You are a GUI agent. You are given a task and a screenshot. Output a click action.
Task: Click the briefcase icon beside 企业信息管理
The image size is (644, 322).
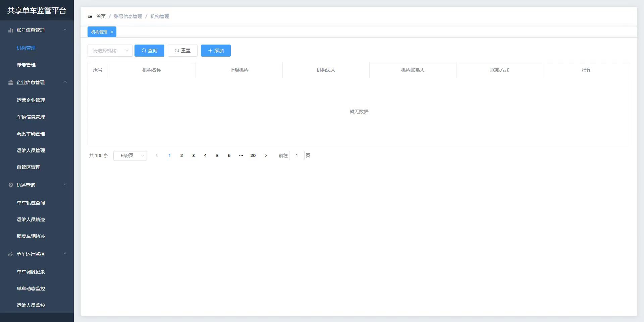[x=11, y=82]
